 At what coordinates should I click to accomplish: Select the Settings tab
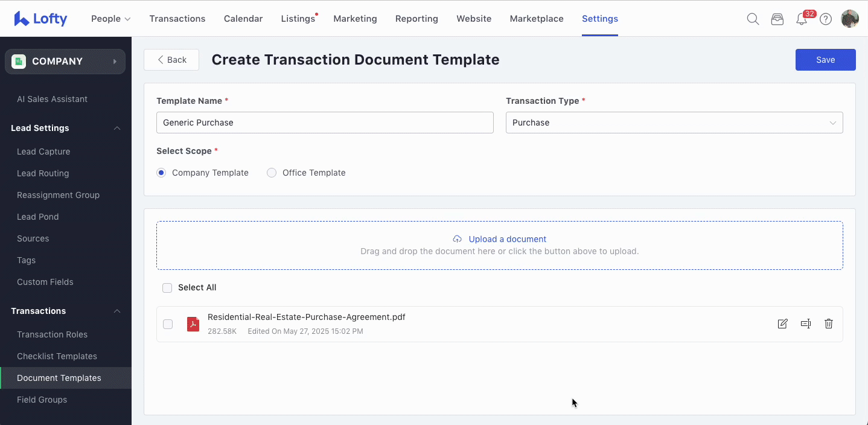point(600,19)
